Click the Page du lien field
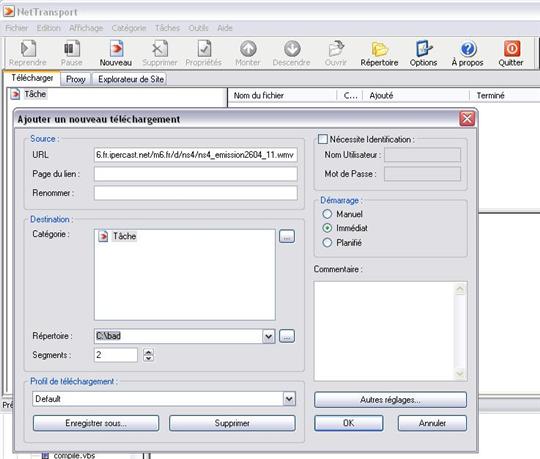Image resolution: width=540 pixels, height=459 pixels. tap(196, 174)
